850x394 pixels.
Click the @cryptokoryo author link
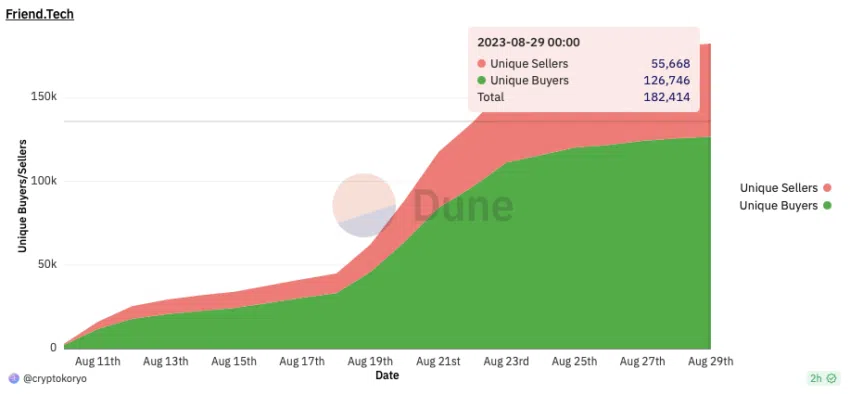tap(54, 379)
